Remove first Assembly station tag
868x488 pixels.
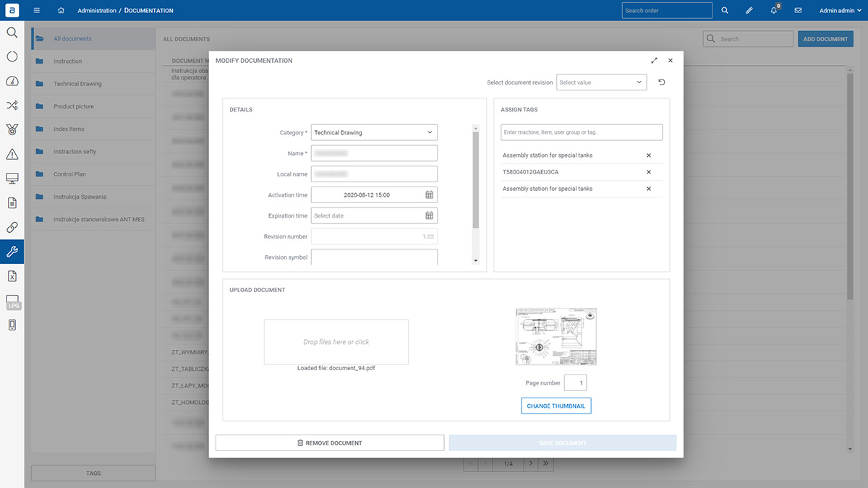tap(649, 155)
